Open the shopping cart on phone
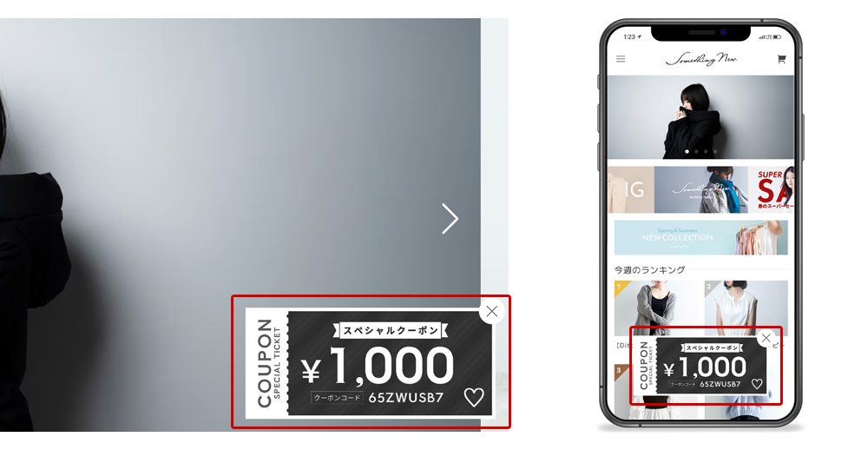This screenshot has height=450, width=868. point(781,59)
